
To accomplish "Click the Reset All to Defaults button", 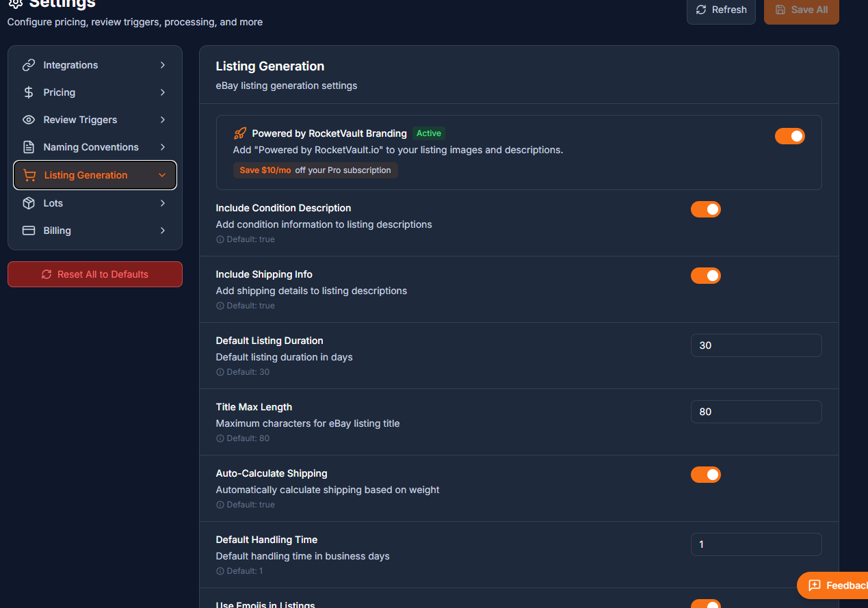I will [x=94, y=274].
